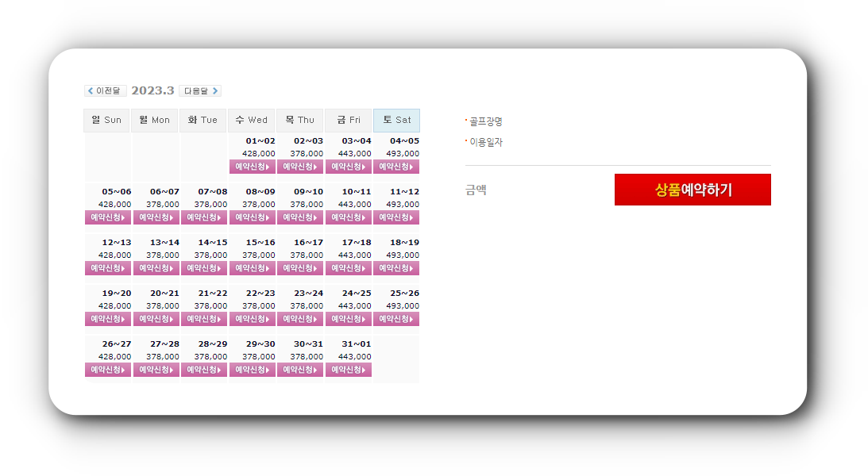Image resolution: width=868 pixels, height=476 pixels.
Task: Click the 428,000 price under 01~02
Action: 259,153
